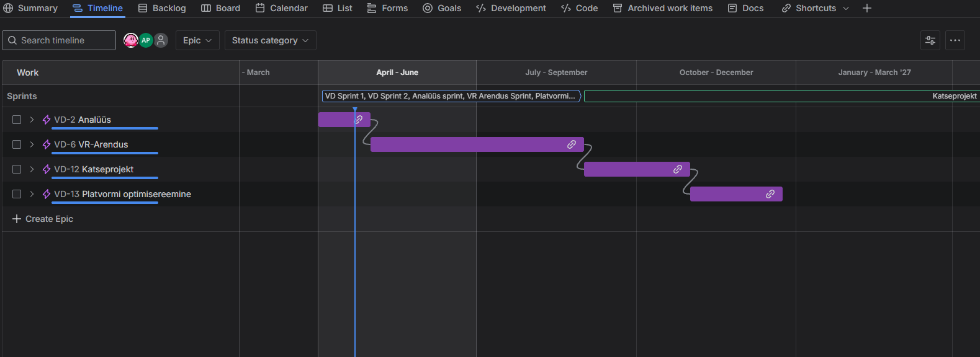Click VD-6 VR-Arendus blue progress bar

click(x=105, y=153)
